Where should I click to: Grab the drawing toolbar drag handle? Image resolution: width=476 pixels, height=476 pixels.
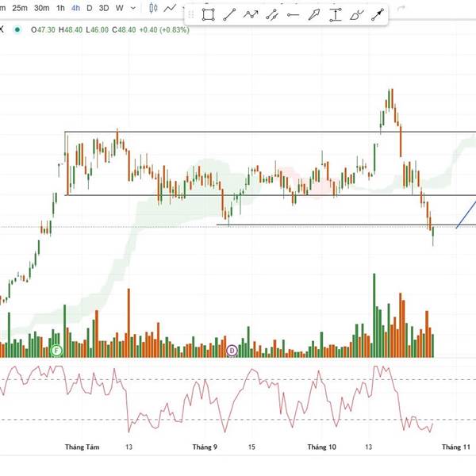pos(192,14)
